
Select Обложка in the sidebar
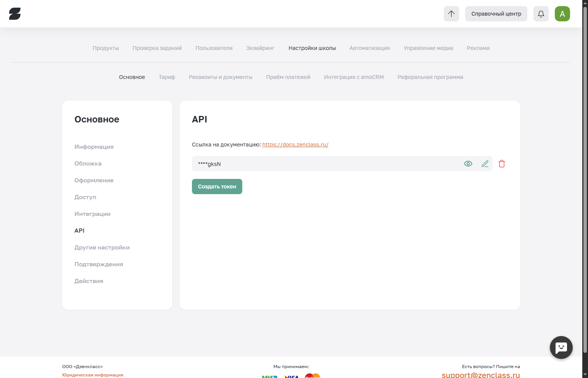(88, 164)
